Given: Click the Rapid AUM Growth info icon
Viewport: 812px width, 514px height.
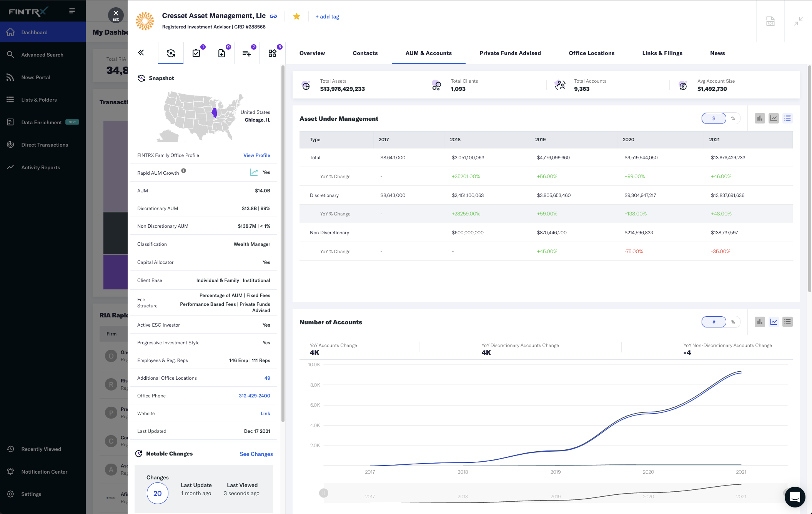Looking at the screenshot, I should (184, 171).
